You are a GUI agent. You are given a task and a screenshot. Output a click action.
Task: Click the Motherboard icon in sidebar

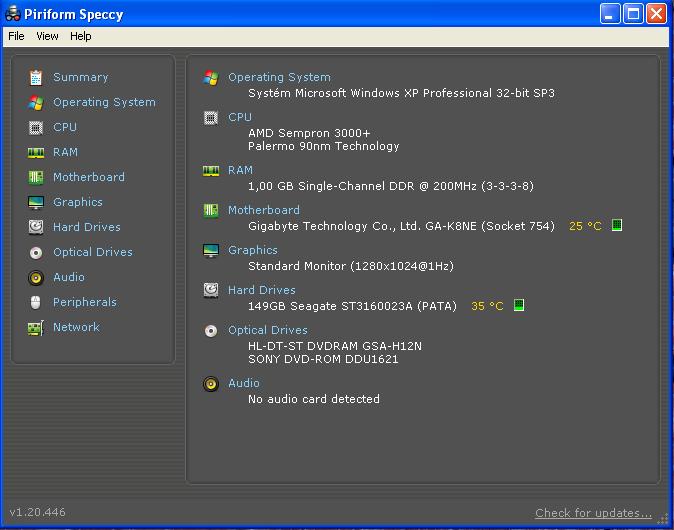coord(36,177)
